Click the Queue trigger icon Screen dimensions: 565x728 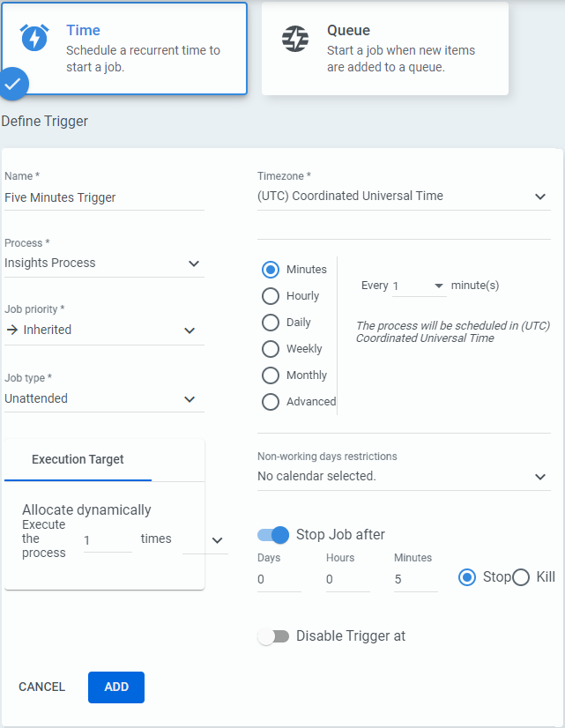295,39
